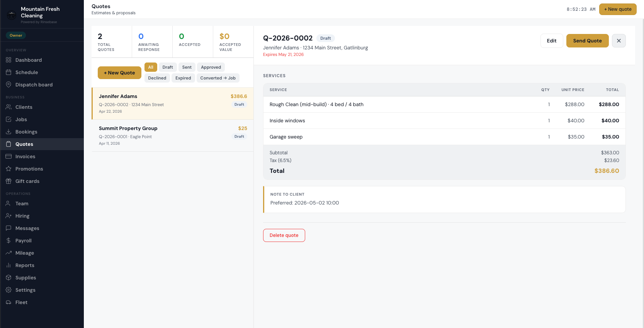Show only Sent quotes
Screen dimensions: 644x328
(x=187, y=67)
